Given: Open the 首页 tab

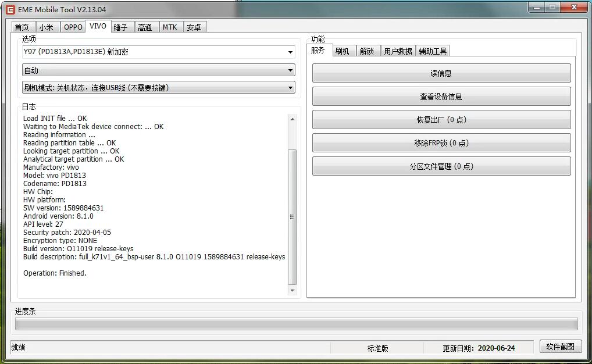Looking at the screenshot, I should (x=22, y=27).
